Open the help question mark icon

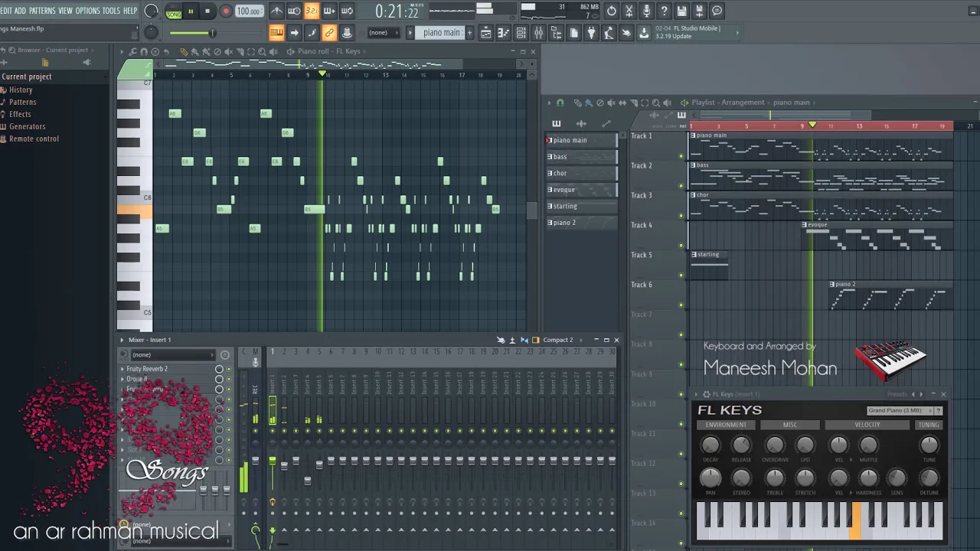[x=664, y=11]
